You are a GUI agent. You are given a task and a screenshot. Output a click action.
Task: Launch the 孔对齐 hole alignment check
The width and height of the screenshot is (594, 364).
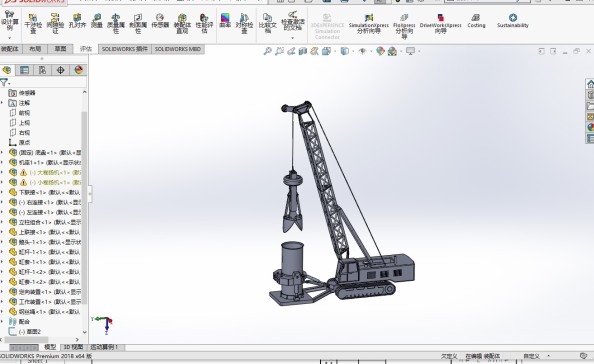(77, 21)
